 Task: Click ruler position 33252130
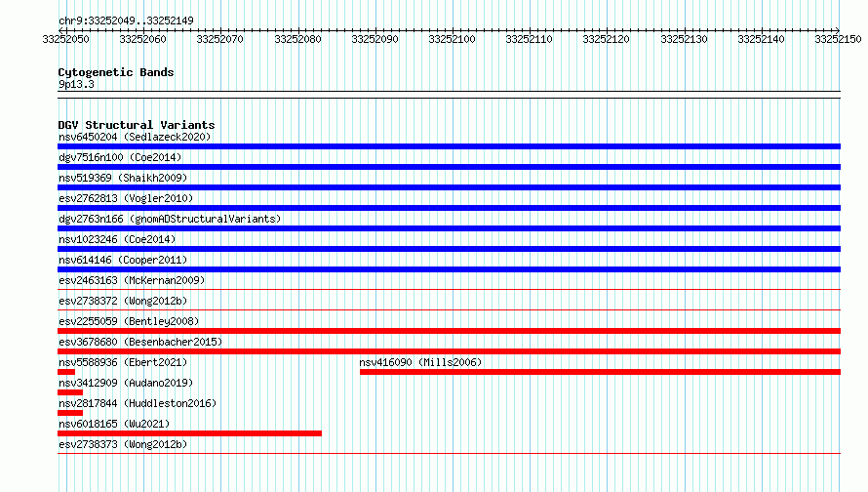(684, 39)
